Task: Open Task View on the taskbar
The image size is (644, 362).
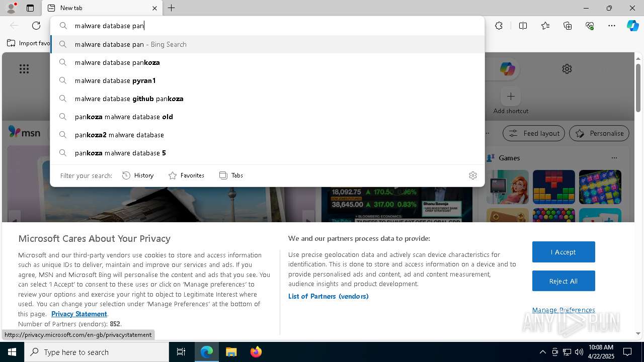Action: tap(181, 352)
